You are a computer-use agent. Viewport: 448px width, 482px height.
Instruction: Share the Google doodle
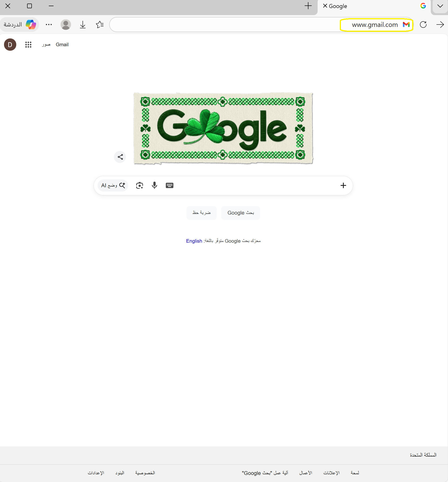click(120, 157)
